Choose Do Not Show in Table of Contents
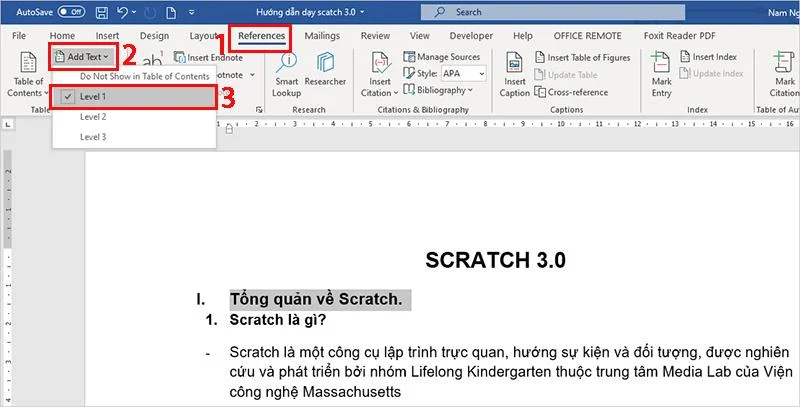This screenshot has height=407, width=800. tap(144, 77)
